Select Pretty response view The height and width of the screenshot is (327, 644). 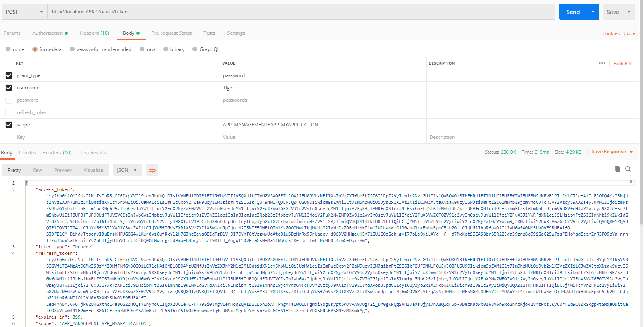point(14,170)
